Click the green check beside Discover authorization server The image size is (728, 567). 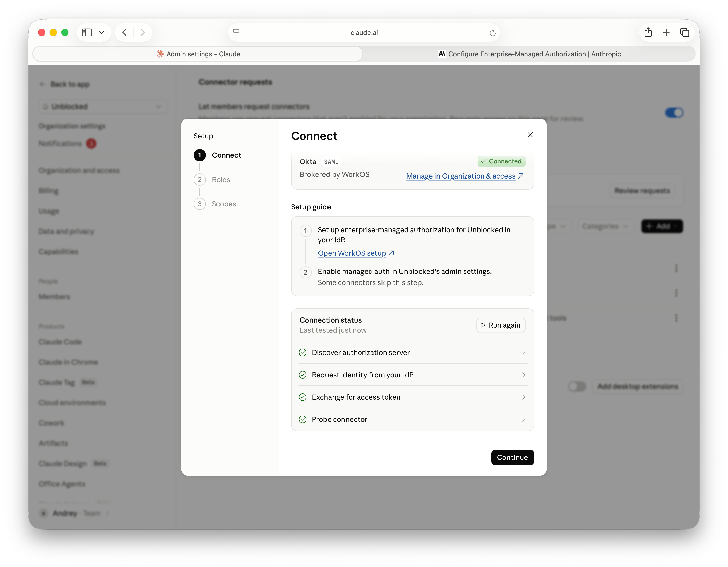[302, 352]
